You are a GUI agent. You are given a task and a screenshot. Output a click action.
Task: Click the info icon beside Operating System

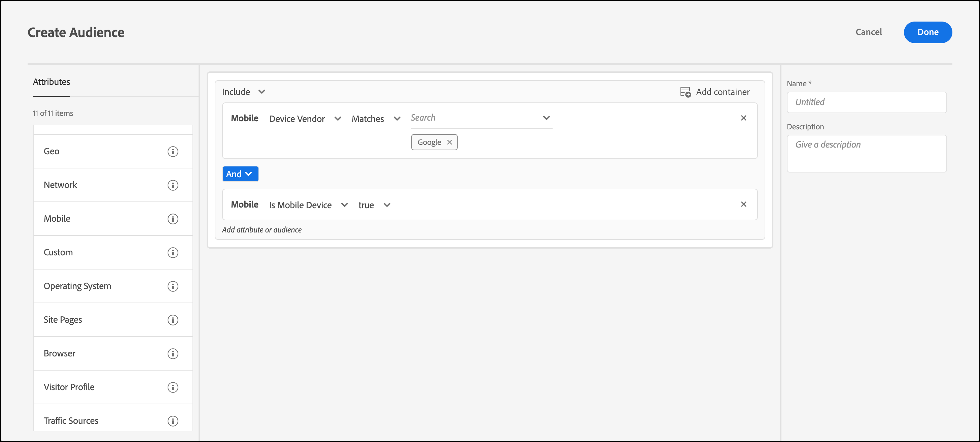click(x=173, y=286)
